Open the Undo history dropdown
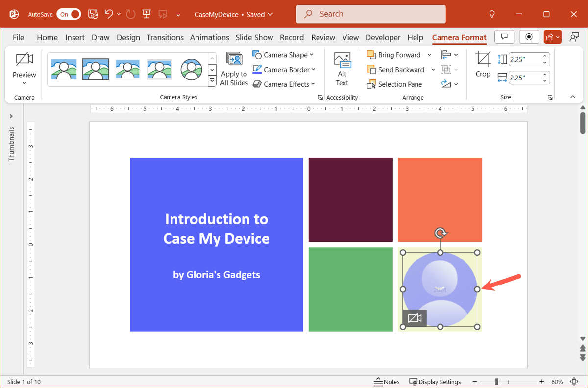This screenshot has width=588, height=388. pyautogui.click(x=119, y=14)
